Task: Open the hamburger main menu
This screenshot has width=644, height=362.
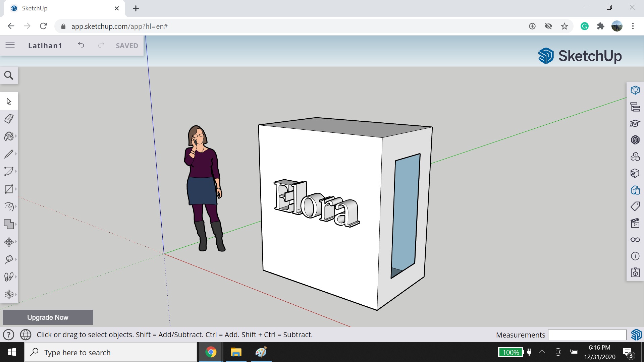Action: 10,45
